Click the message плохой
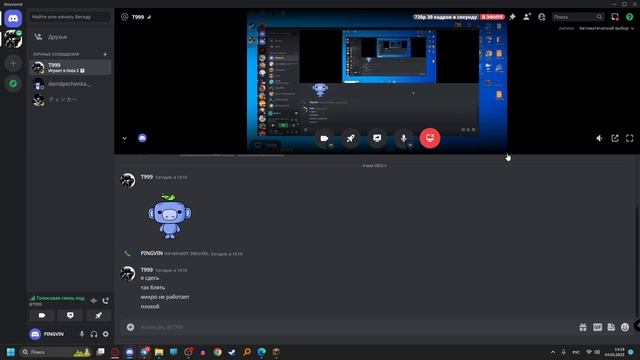This screenshot has width=640, height=360. click(x=150, y=307)
